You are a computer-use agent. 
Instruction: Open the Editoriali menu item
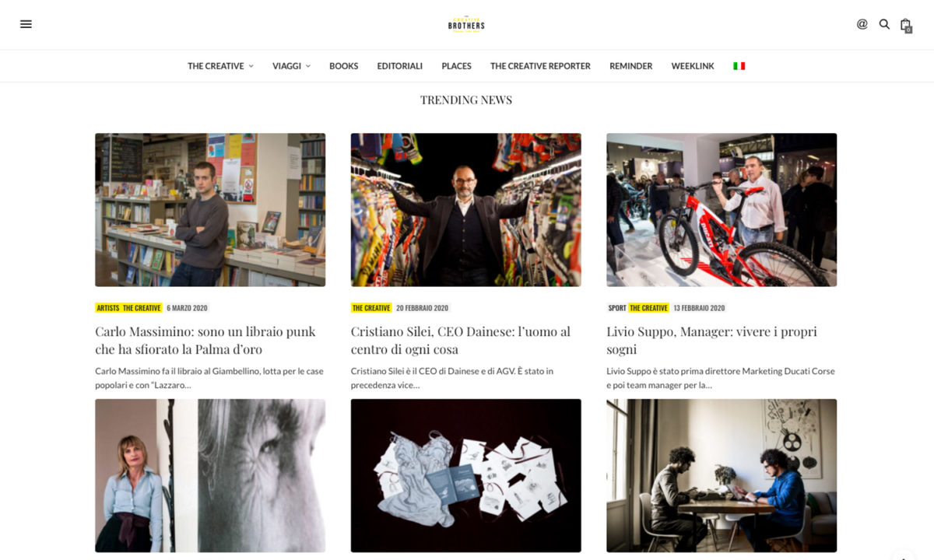tap(399, 66)
